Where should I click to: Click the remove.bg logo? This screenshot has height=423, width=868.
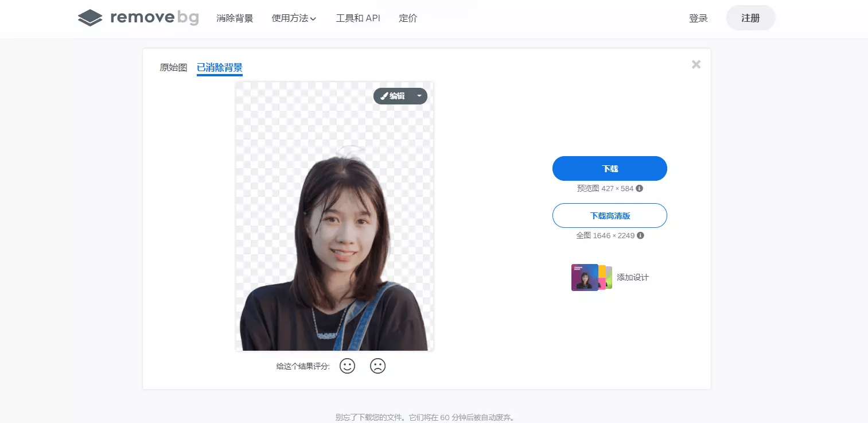(x=138, y=18)
